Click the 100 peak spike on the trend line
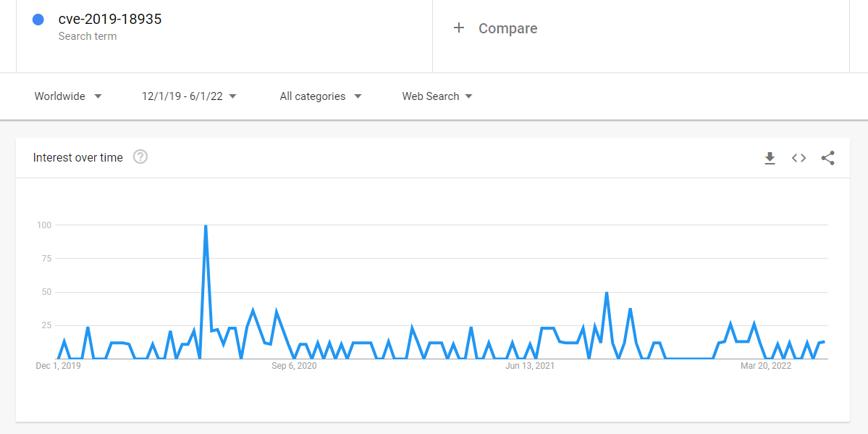Screen dimensions: 868x434 pos(205,225)
